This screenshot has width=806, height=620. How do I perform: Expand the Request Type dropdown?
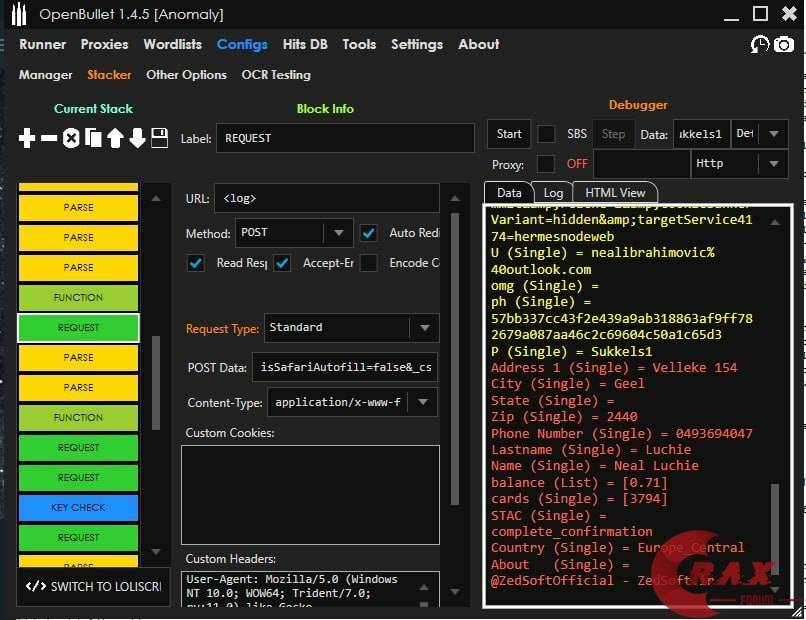click(423, 328)
